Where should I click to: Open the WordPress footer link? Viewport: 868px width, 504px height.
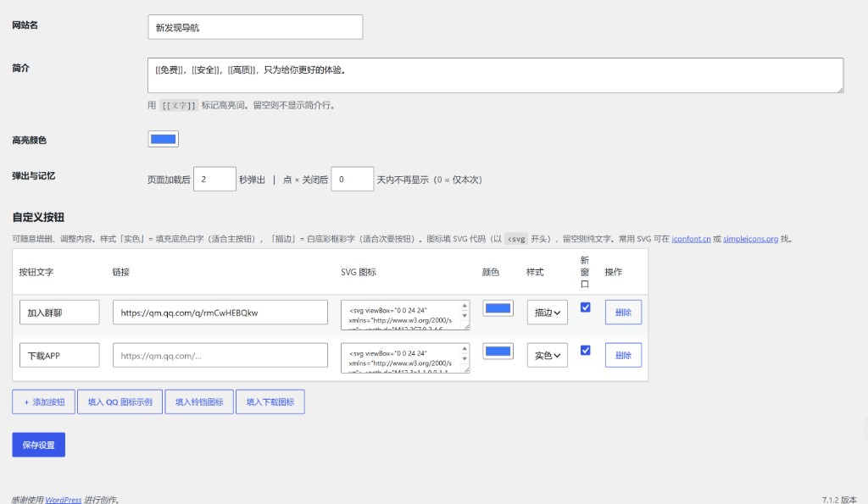click(63, 500)
